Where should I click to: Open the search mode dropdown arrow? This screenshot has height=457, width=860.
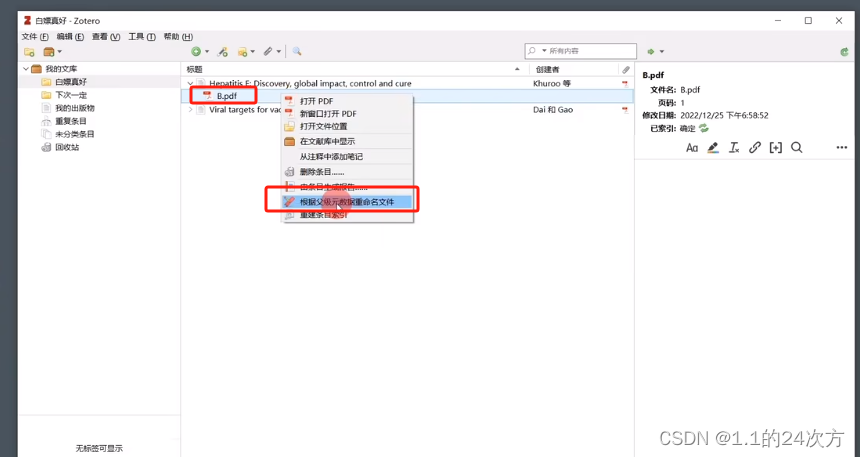coord(545,51)
